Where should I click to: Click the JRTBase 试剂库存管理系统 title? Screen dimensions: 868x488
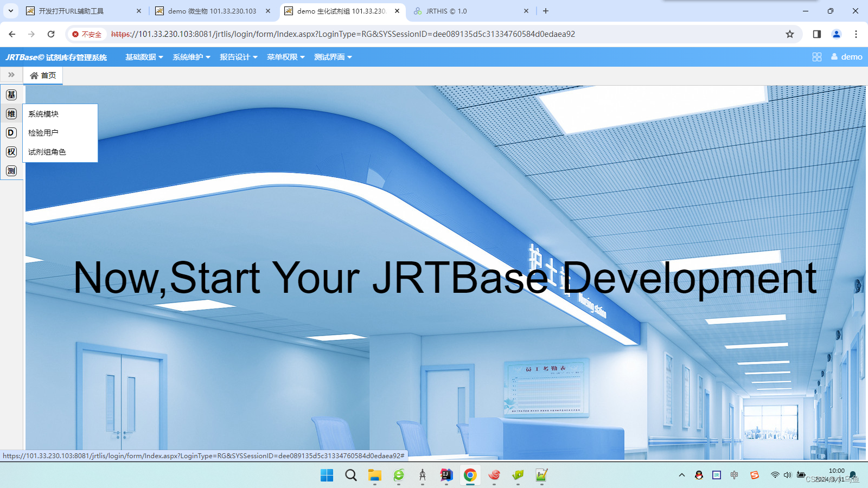pyautogui.click(x=56, y=57)
